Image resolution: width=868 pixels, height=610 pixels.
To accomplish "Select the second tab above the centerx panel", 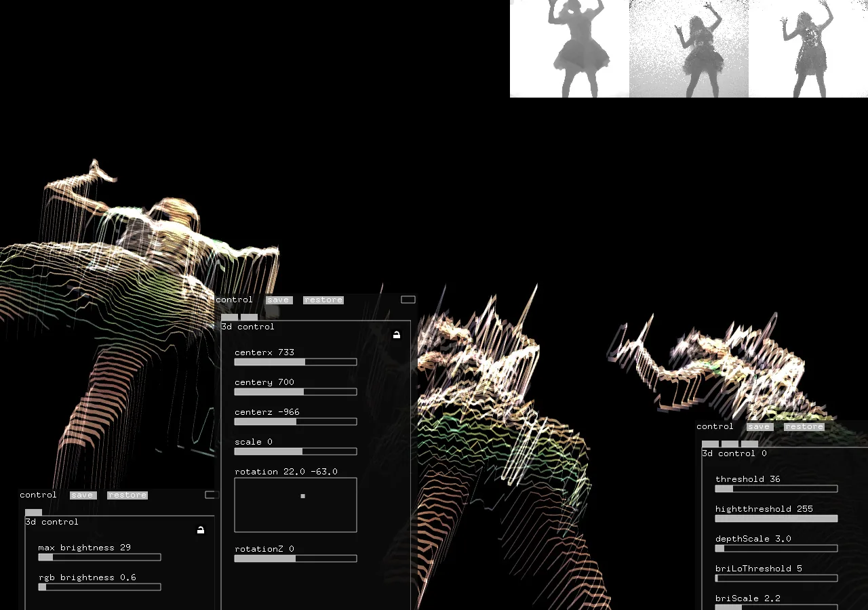I will pyautogui.click(x=249, y=317).
